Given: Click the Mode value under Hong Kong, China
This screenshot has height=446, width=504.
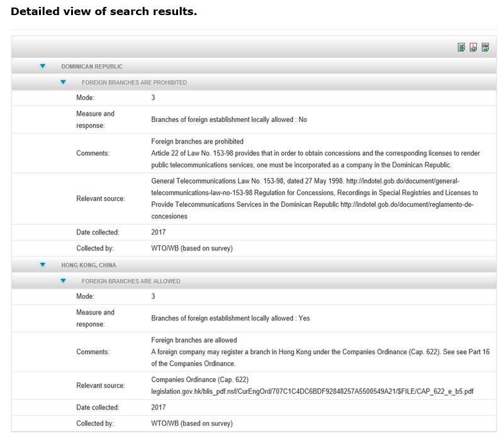Looking at the screenshot, I should 154,296.
